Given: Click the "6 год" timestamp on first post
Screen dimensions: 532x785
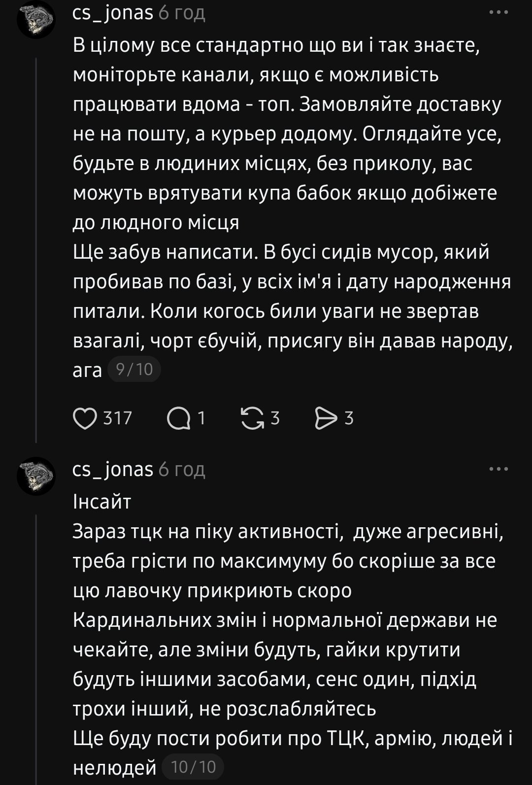Looking at the screenshot, I should click(x=182, y=13).
